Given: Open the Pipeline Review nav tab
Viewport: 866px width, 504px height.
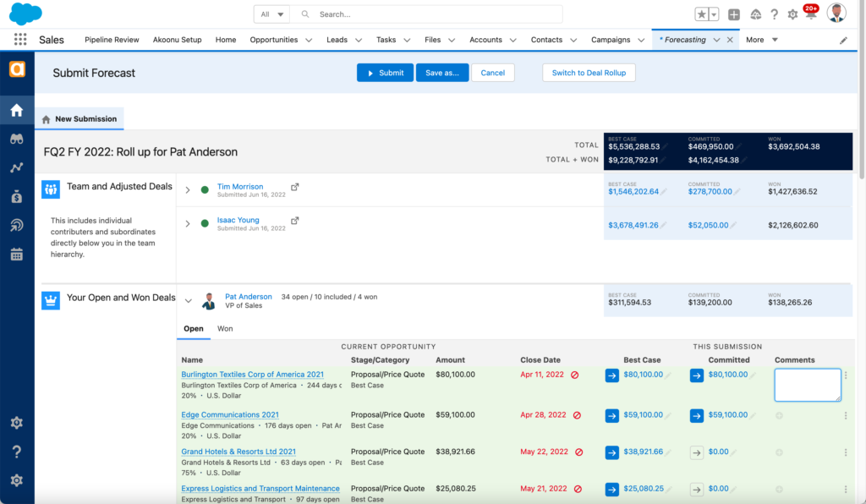Looking at the screenshot, I should tap(112, 40).
